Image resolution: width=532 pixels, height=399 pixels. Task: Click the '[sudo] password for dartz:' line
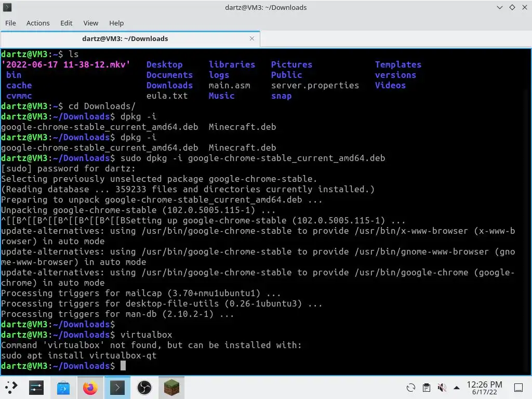point(68,169)
